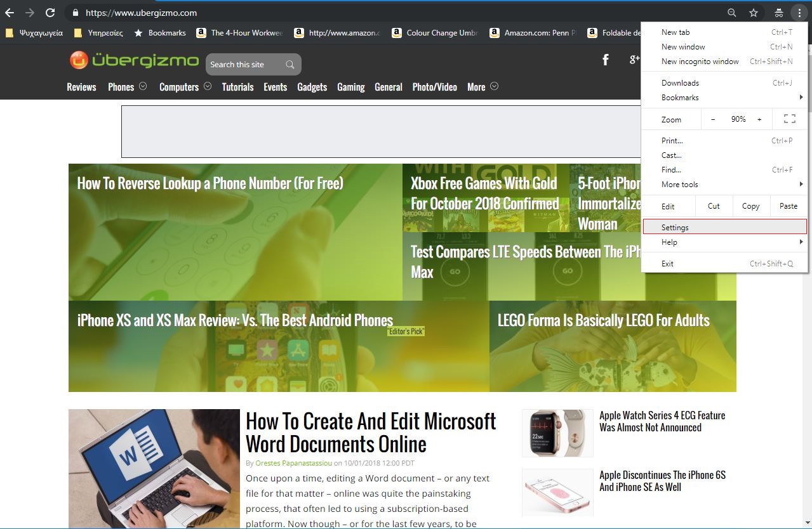Image resolution: width=812 pixels, height=529 pixels.
Task: Open the Photo/Video section
Action: (435, 87)
